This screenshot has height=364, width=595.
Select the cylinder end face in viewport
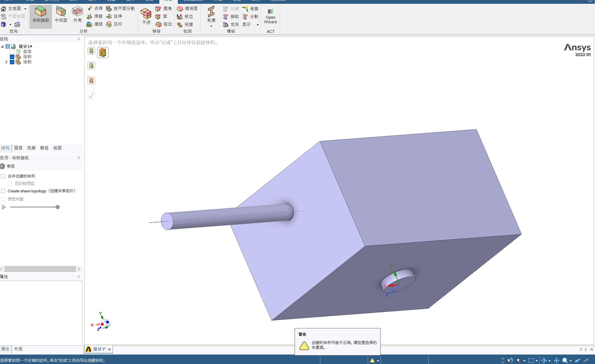[x=167, y=221]
